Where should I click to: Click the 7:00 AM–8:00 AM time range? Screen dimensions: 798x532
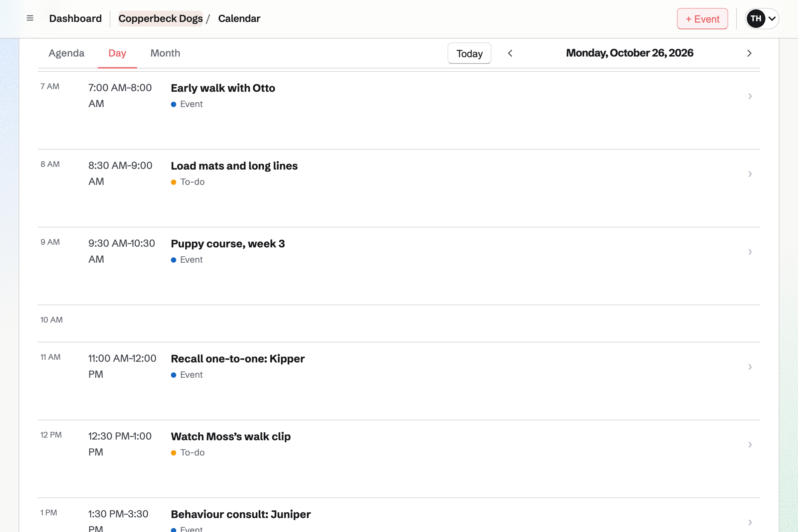[x=120, y=96]
